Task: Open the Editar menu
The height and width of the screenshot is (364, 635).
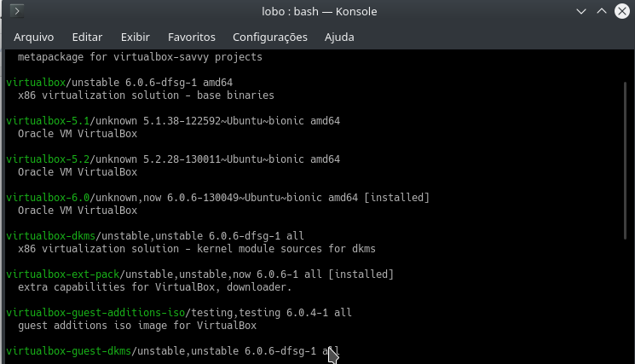Action: coord(87,37)
